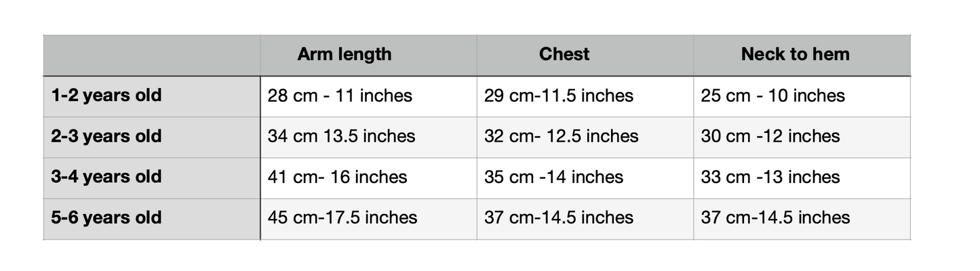
Task: Click the Arm length column header
Action: (x=344, y=55)
